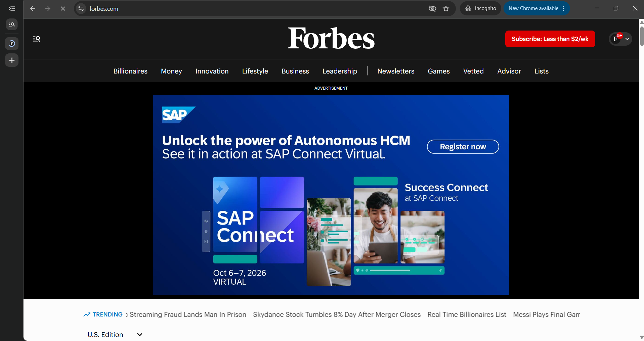The height and width of the screenshot is (341, 644).
Task: Open the Forbes search and menu icon
Action: click(37, 39)
